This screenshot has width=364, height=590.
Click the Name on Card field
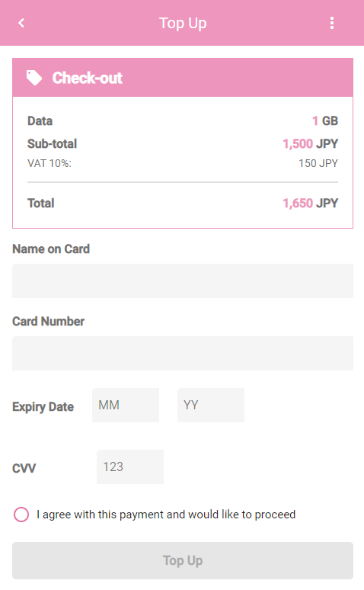[183, 281]
